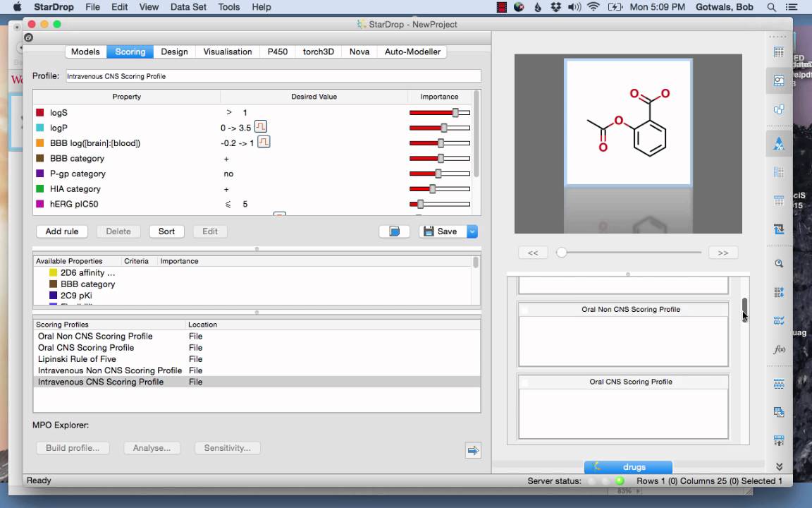812x508 pixels.
Task: Open the Tools menu
Action: point(228,7)
